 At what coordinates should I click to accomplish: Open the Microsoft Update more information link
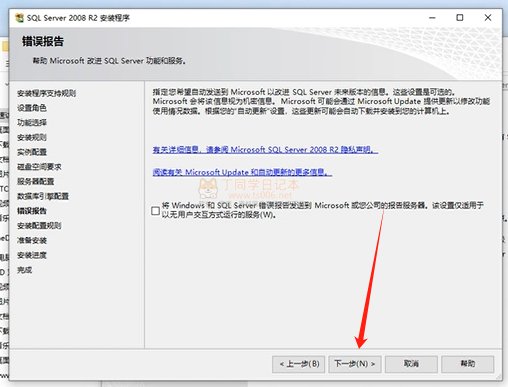[242, 172]
